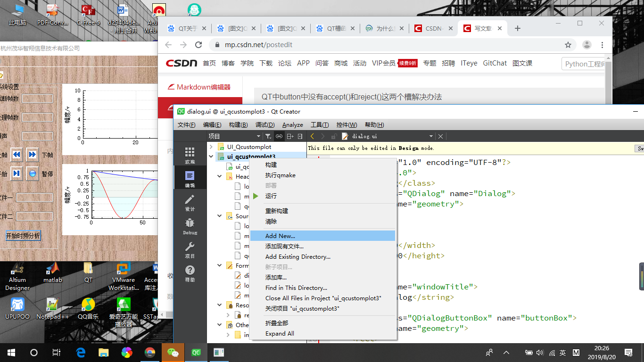The image size is (644, 362).
Task: Click the filter icon above the project tree
Action: coord(267,136)
